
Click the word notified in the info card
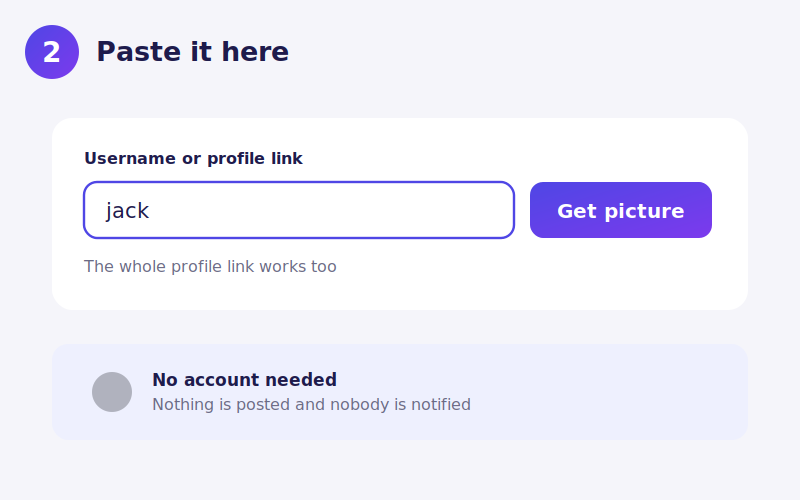pos(441,405)
